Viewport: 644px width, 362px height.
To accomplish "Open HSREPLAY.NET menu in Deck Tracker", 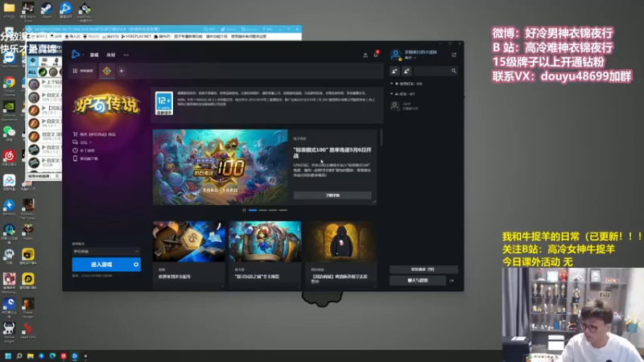I will (x=136, y=36).
